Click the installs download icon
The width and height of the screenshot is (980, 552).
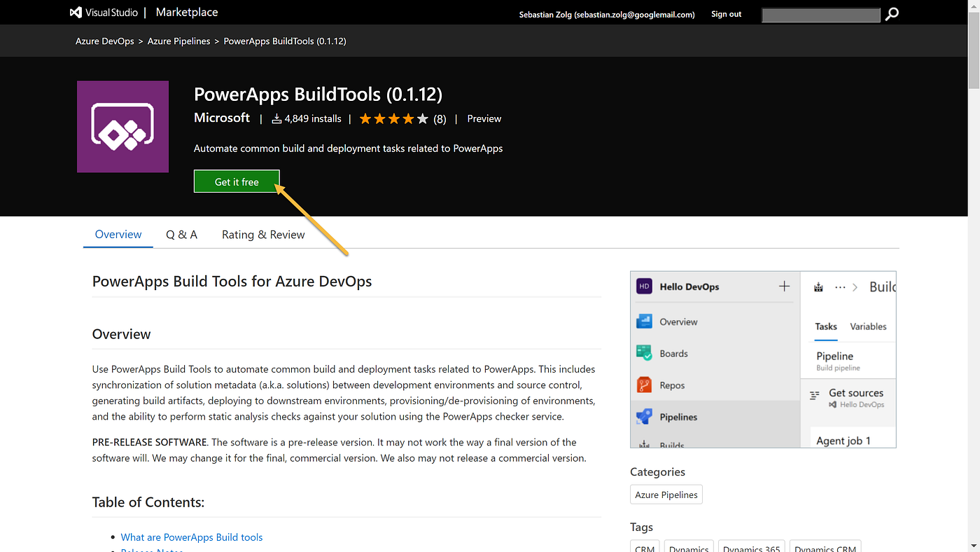point(276,119)
